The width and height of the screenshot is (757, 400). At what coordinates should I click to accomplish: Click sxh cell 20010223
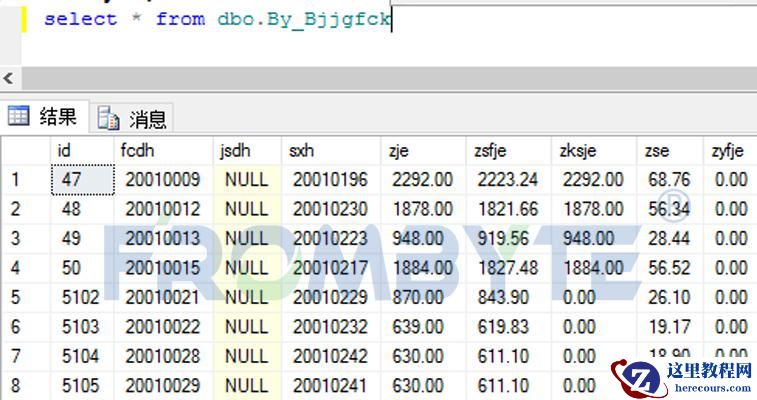(x=331, y=238)
